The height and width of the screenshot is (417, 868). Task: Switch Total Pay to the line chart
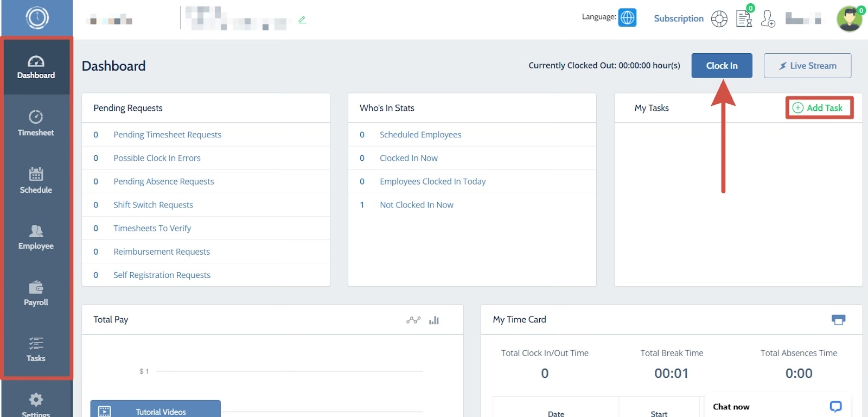point(413,320)
